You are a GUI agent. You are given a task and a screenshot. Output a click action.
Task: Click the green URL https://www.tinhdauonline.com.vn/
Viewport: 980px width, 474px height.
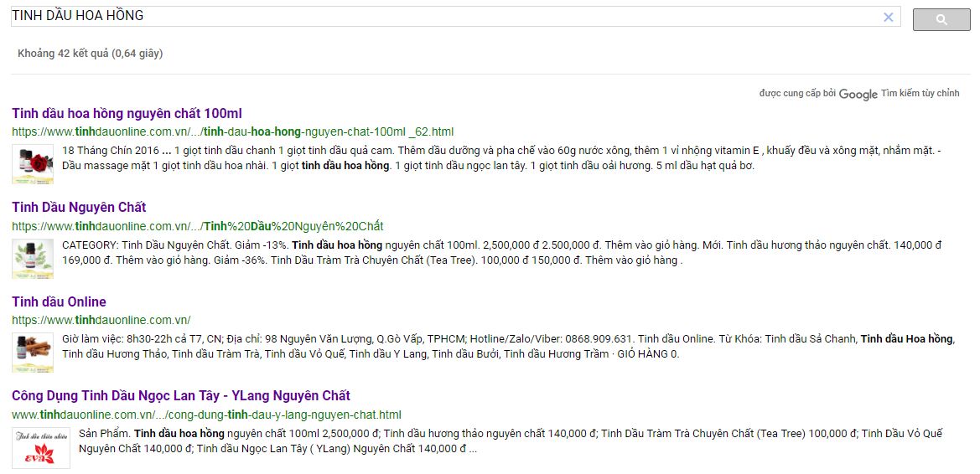[101, 321]
